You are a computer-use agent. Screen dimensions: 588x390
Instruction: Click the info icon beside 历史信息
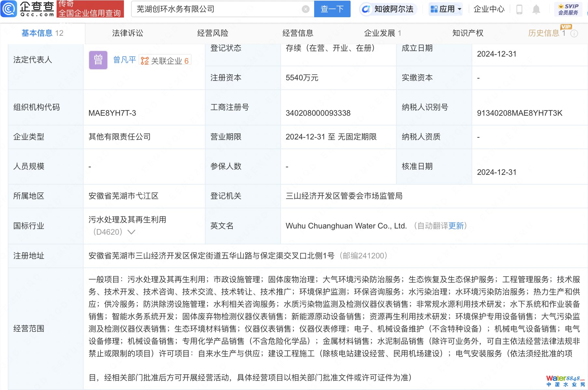point(574,33)
